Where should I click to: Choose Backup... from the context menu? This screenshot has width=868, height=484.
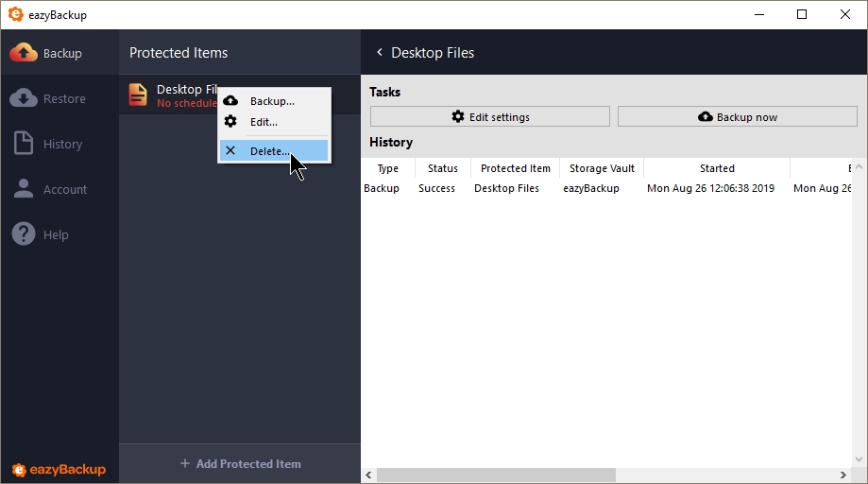click(x=272, y=101)
